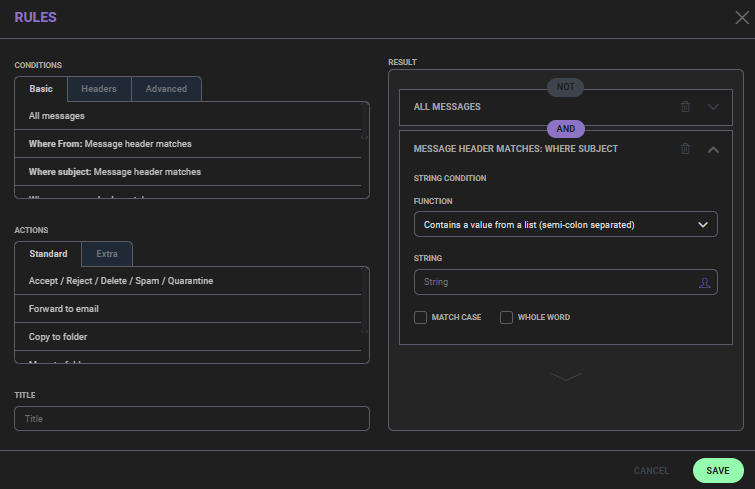755x489 pixels.
Task: Switch to the Headers conditions tab
Action: click(99, 89)
